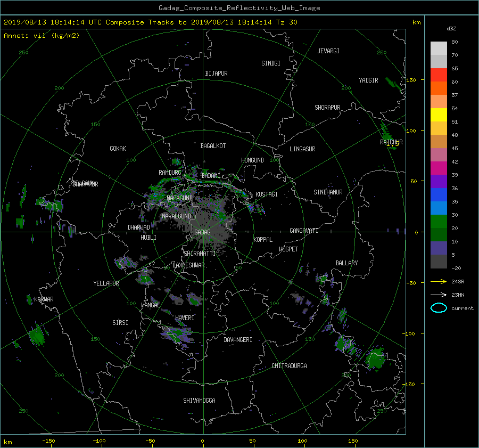Click the SHIVAMOGGA city label
Screen dimensions: 479x448
pos(199,401)
